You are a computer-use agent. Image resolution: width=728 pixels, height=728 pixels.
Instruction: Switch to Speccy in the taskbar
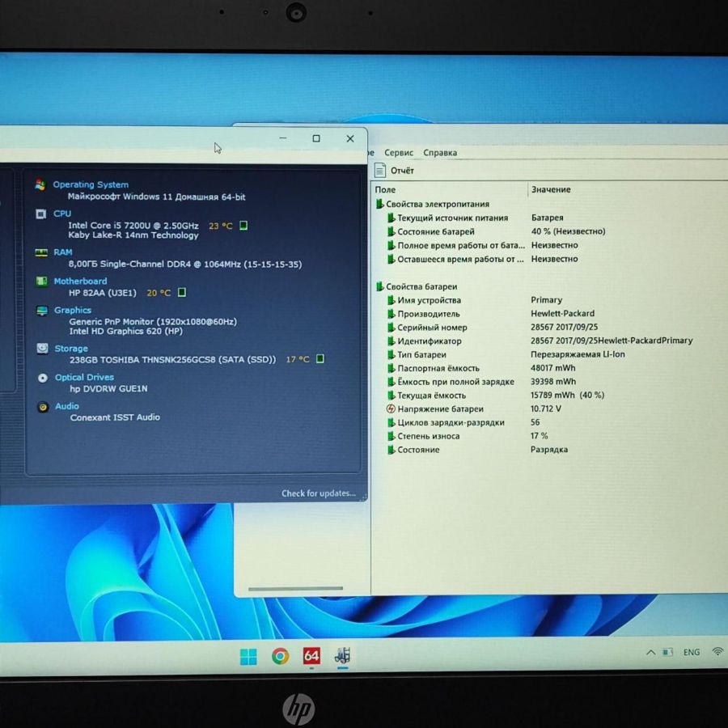343,655
